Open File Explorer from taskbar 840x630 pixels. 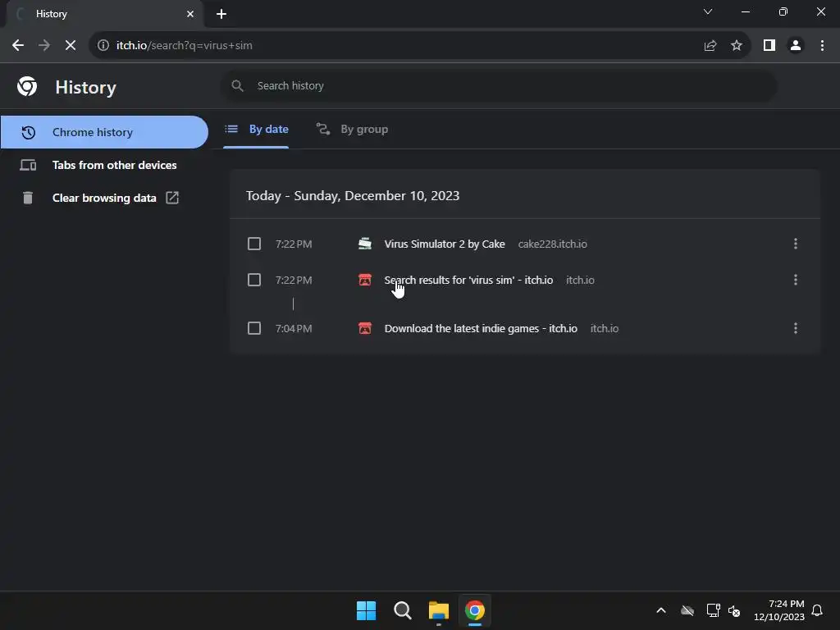(439, 610)
